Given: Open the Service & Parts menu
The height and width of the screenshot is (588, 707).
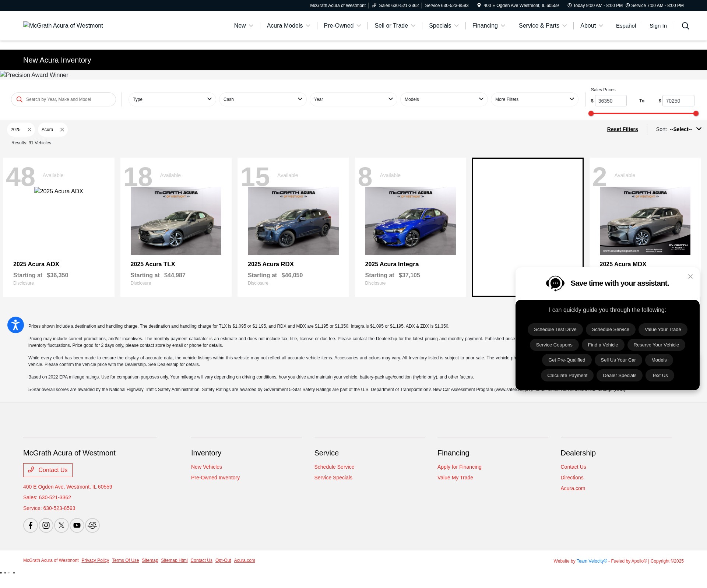Looking at the screenshot, I should [542, 26].
